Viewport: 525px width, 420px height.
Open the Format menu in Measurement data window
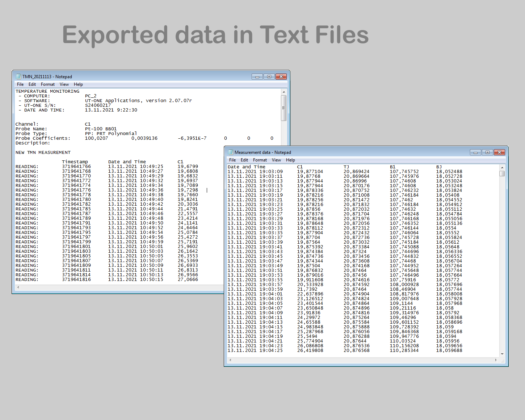260,160
